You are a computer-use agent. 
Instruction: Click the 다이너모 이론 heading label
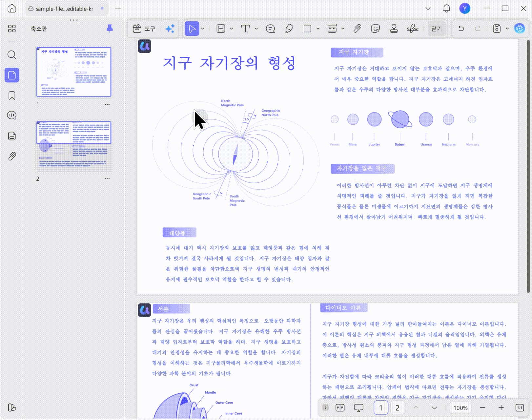343,308
